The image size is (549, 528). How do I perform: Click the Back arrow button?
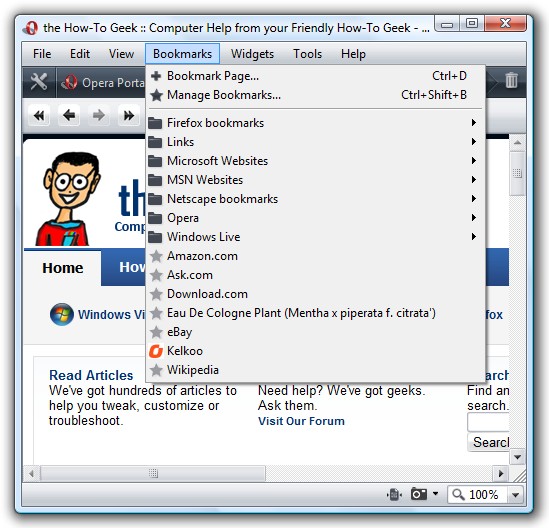coord(69,115)
